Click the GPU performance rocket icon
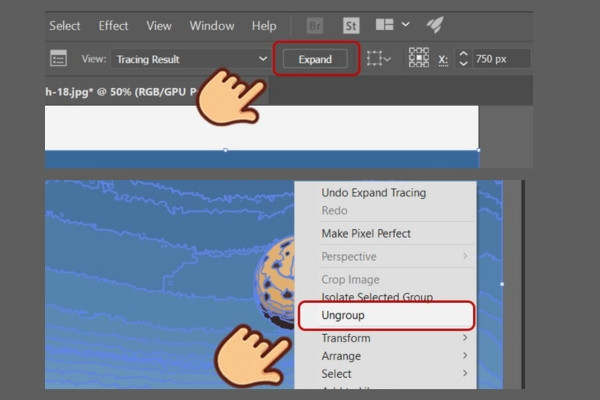Screen dimensions: 600x400 click(435, 25)
